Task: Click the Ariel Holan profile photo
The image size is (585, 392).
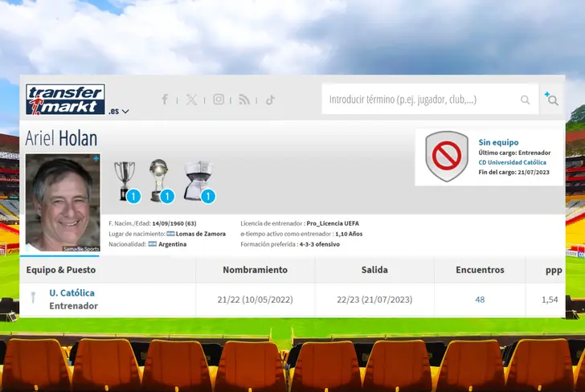Action: click(x=63, y=203)
